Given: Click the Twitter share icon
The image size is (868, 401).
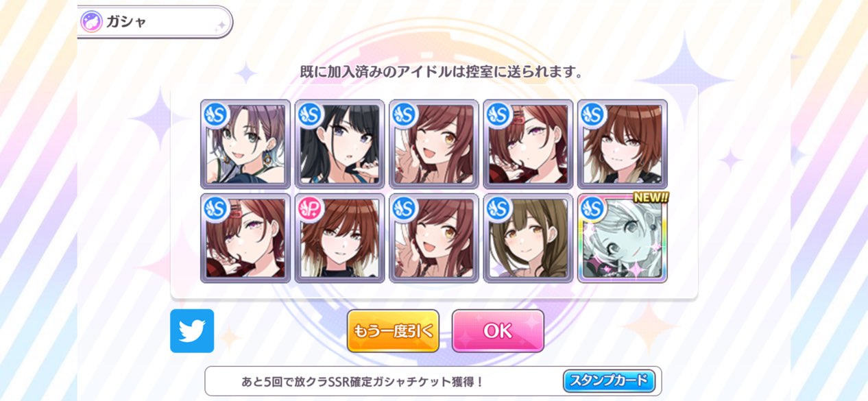Looking at the screenshot, I should click(x=192, y=331).
